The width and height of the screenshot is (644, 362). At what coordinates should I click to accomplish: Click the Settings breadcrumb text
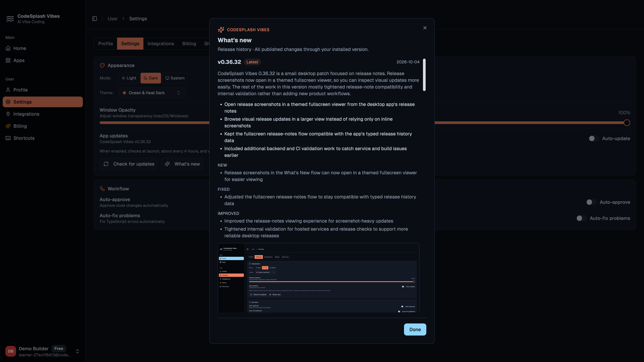pos(138,19)
